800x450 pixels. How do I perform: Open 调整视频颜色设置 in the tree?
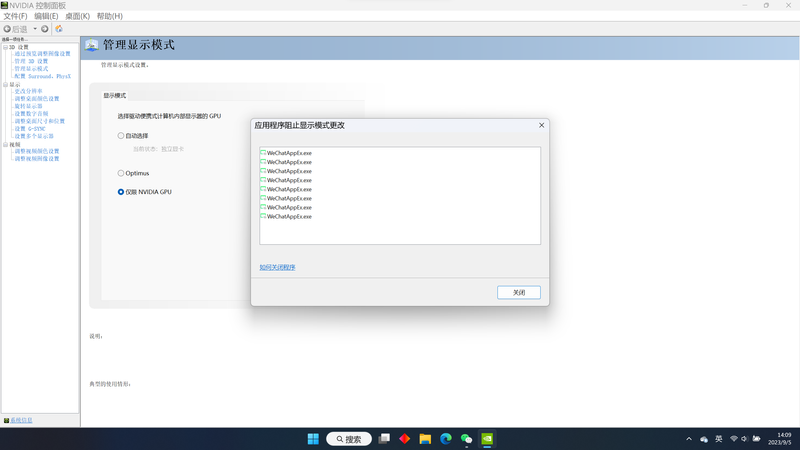tap(37, 152)
